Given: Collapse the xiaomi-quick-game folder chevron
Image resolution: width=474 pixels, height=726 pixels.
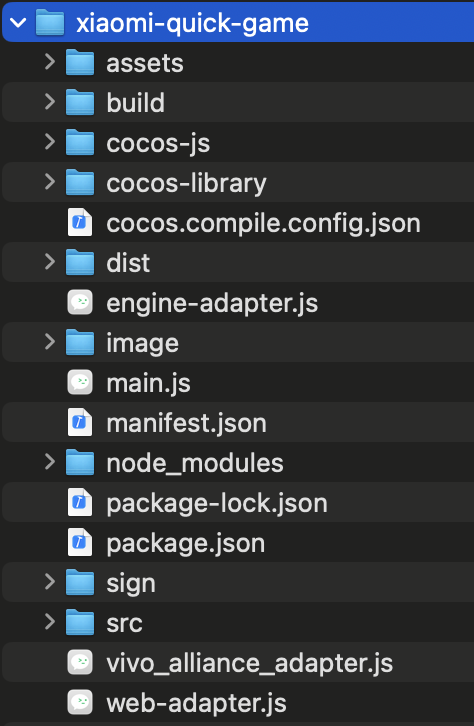Looking at the screenshot, I should click(x=18, y=22).
